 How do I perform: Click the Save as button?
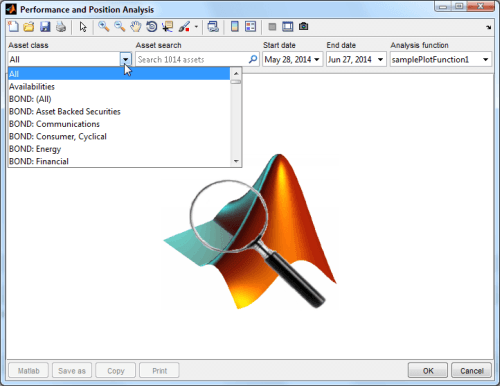pos(72,371)
